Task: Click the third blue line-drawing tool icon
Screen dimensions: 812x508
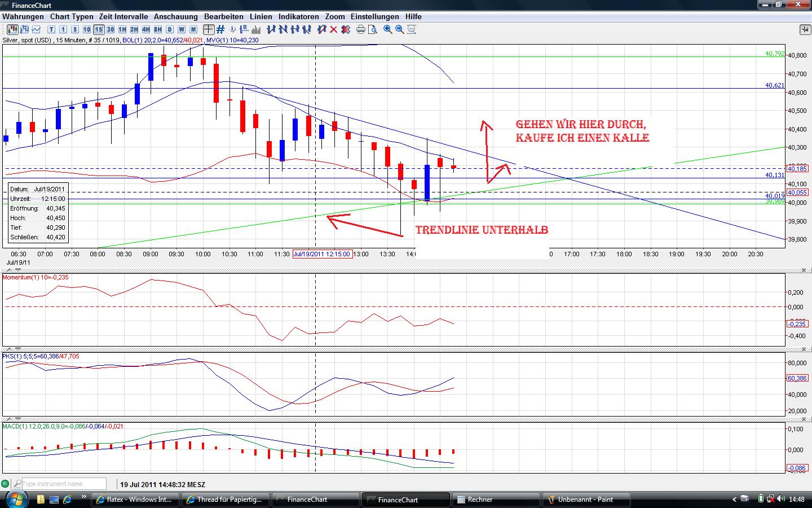Action: (x=295, y=29)
